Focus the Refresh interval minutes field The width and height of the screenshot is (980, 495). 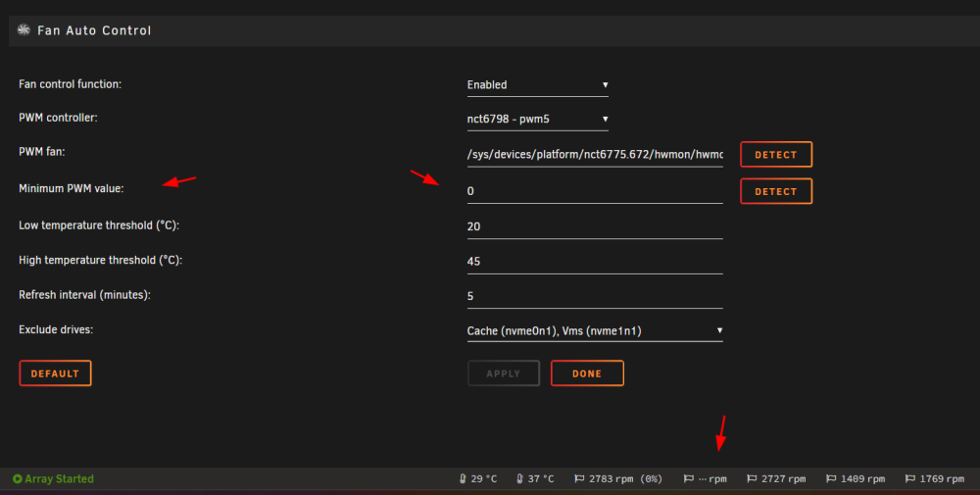pos(595,296)
